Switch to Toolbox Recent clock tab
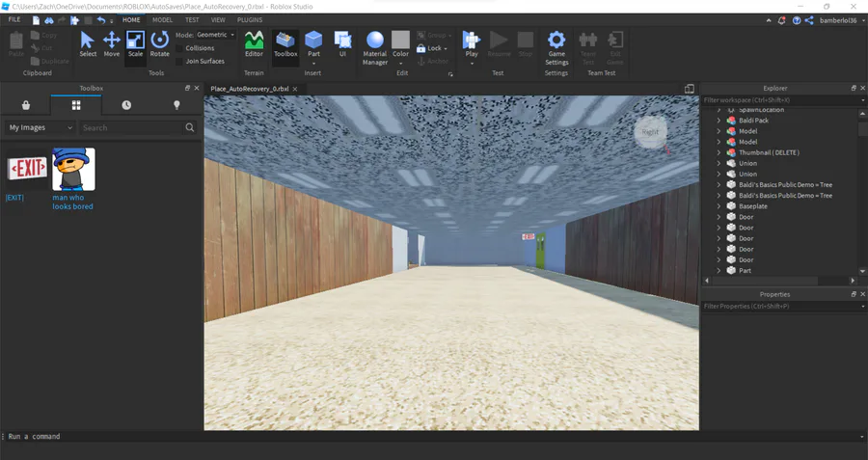Viewport: 868px width, 460px height. (x=126, y=105)
